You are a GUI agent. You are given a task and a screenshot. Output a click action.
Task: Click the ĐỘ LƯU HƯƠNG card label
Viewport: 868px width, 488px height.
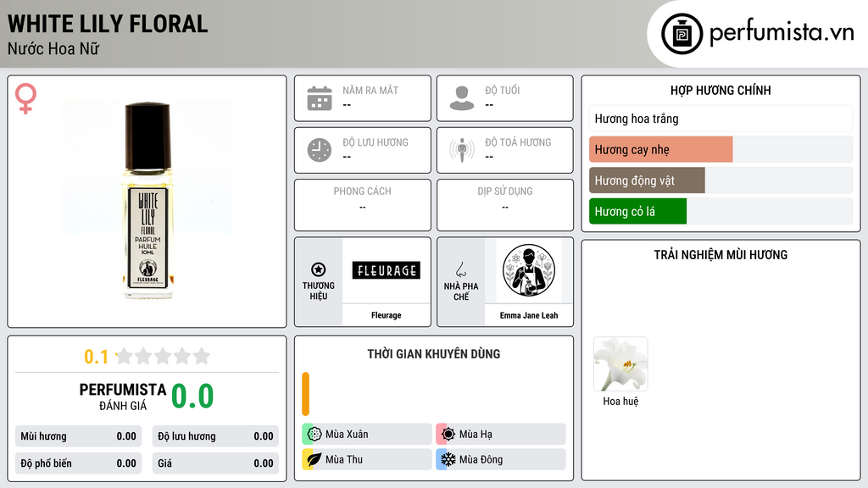click(x=376, y=142)
